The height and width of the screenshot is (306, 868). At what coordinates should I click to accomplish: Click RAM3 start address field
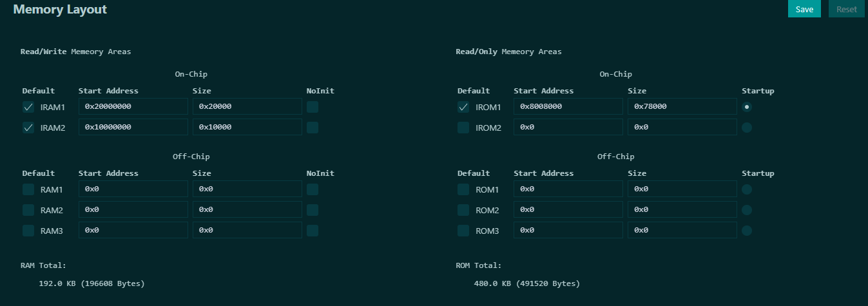133,231
